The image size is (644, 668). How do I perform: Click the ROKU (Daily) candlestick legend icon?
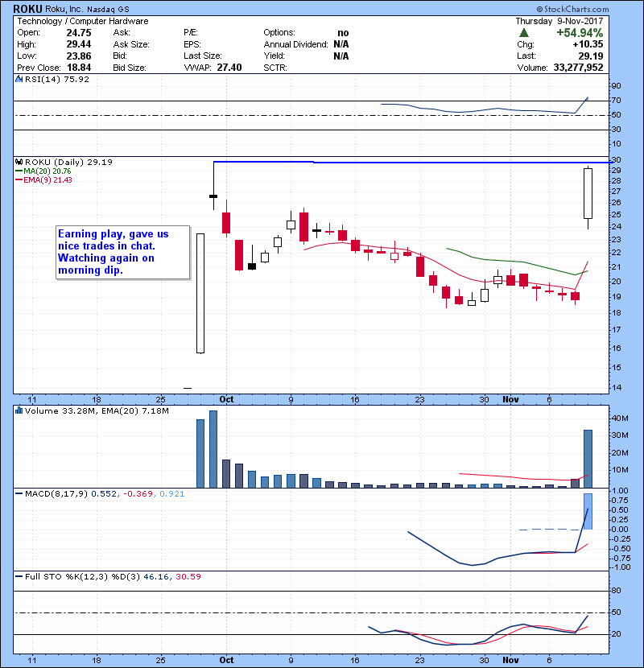click(19, 163)
